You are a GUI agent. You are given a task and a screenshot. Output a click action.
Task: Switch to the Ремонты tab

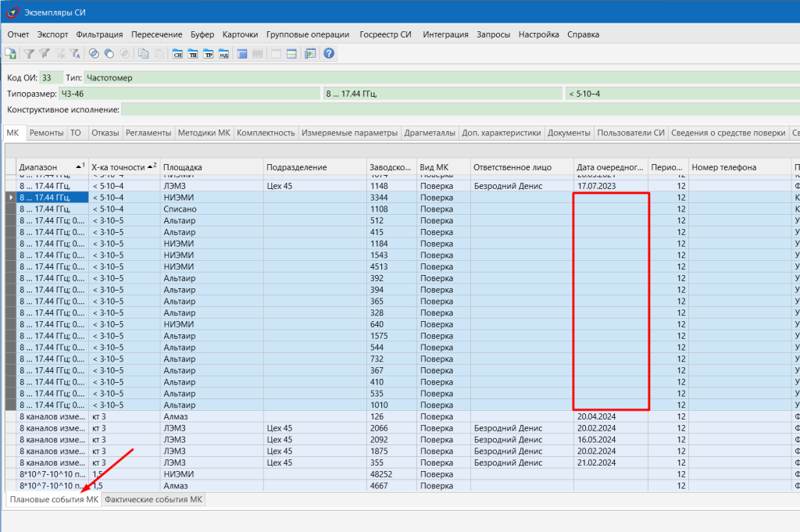46,133
